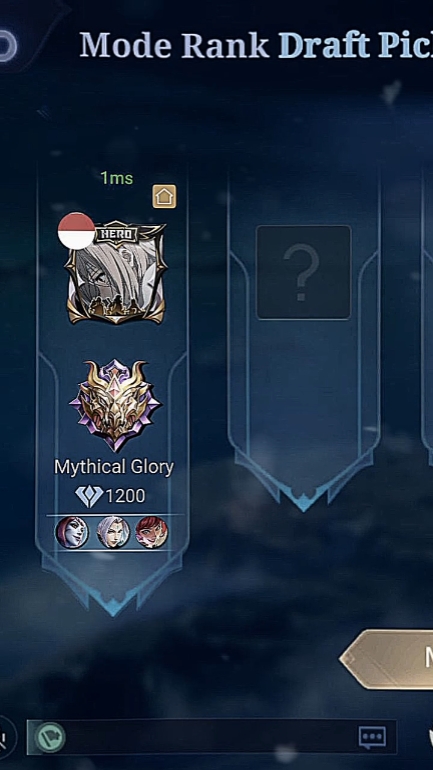Open the green quick-chat flag icon
433x770 pixels.
(50, 737)
